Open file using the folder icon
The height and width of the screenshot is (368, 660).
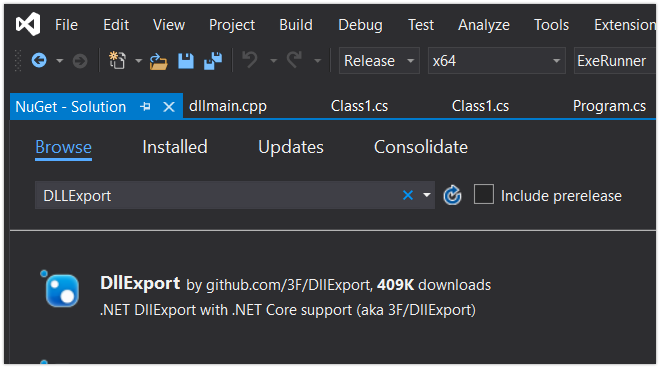tap(158, 61)
